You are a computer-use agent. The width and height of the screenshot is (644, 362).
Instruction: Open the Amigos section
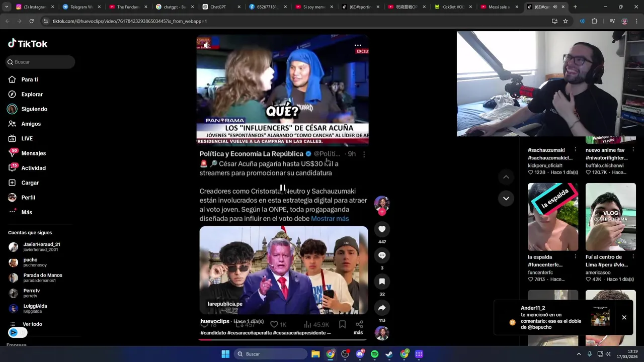coord(31,124)
